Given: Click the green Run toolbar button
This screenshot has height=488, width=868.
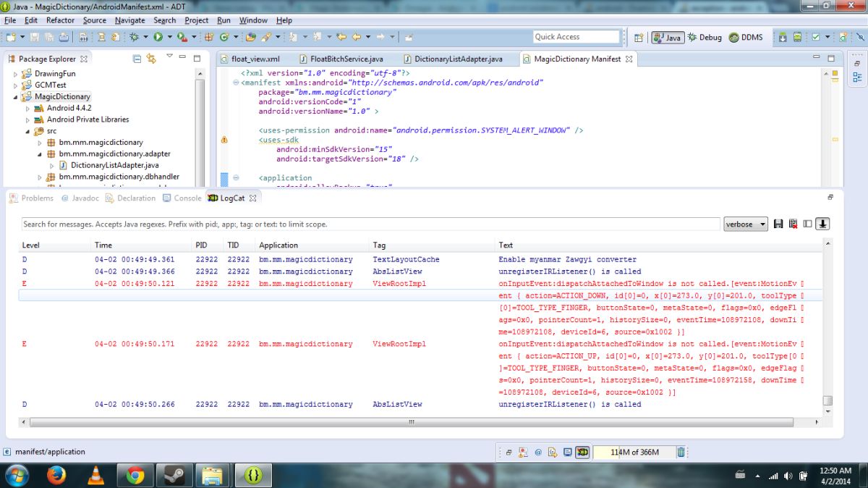Looking at the screenshot, I should point(158,37).
